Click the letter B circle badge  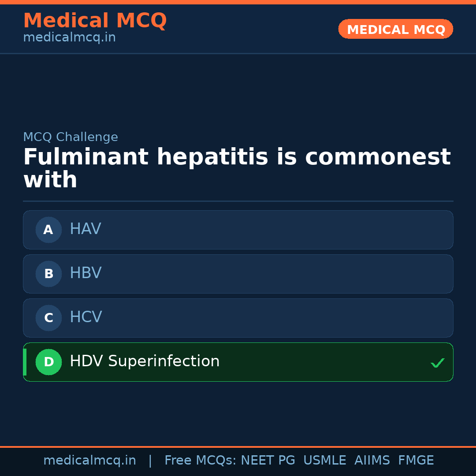click(x=48, y=274)
